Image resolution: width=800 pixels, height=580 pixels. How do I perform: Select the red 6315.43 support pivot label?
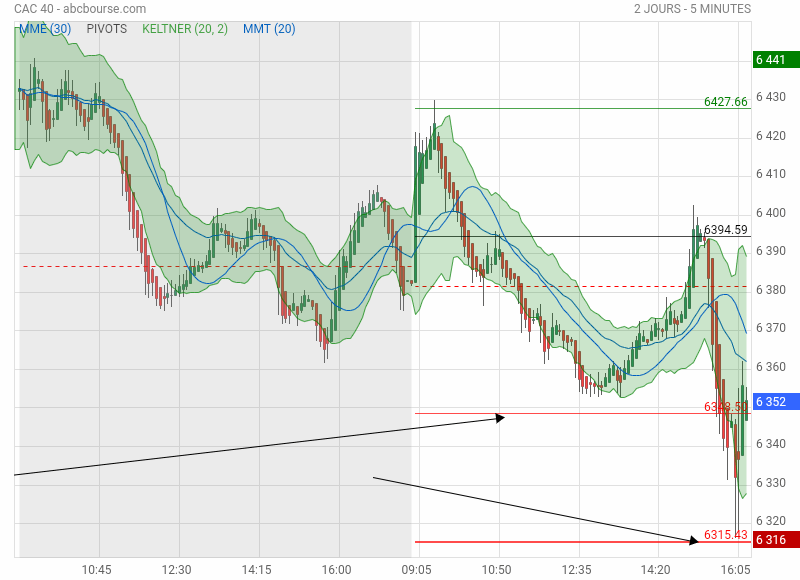pos(726,534)
